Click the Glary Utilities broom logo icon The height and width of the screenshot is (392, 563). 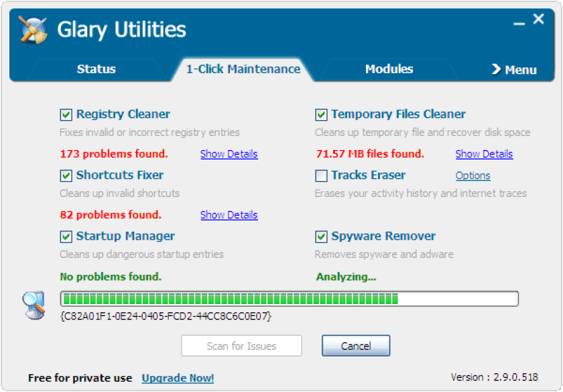click(x=33, y=29)
